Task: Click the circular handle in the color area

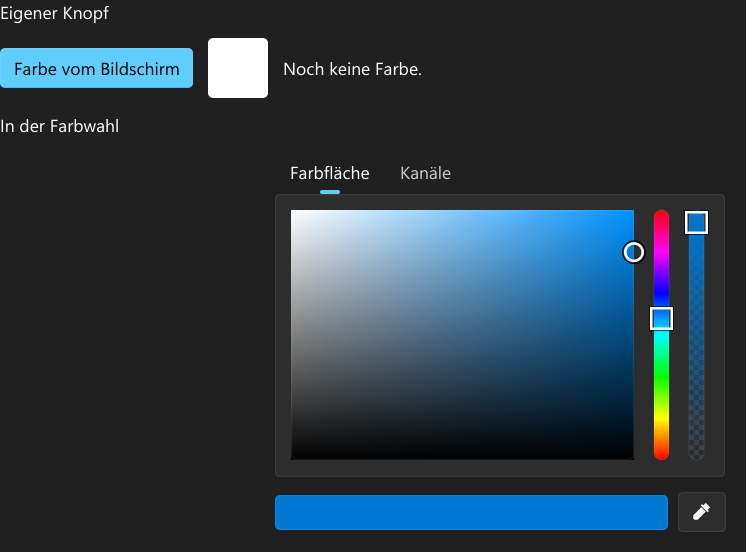Action: tap(634, 252)
